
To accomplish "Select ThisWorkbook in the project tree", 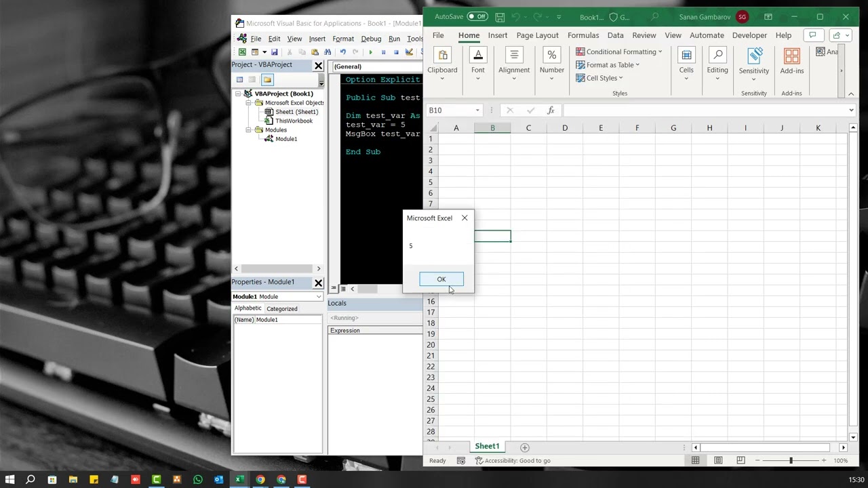I will (294, 121).
